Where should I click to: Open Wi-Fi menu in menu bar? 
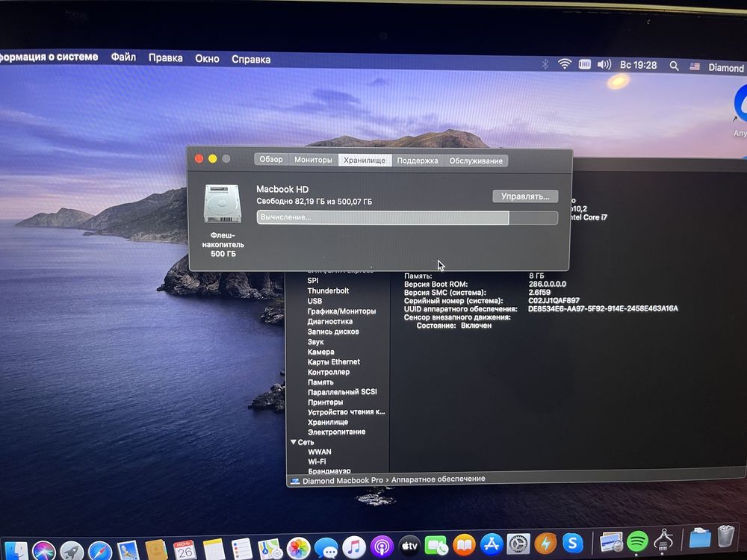(x=565, y=63)
